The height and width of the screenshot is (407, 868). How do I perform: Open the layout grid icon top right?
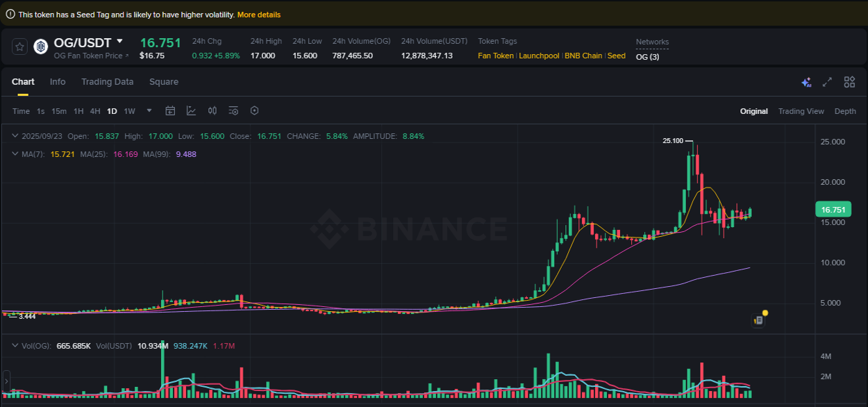(849, 82)
